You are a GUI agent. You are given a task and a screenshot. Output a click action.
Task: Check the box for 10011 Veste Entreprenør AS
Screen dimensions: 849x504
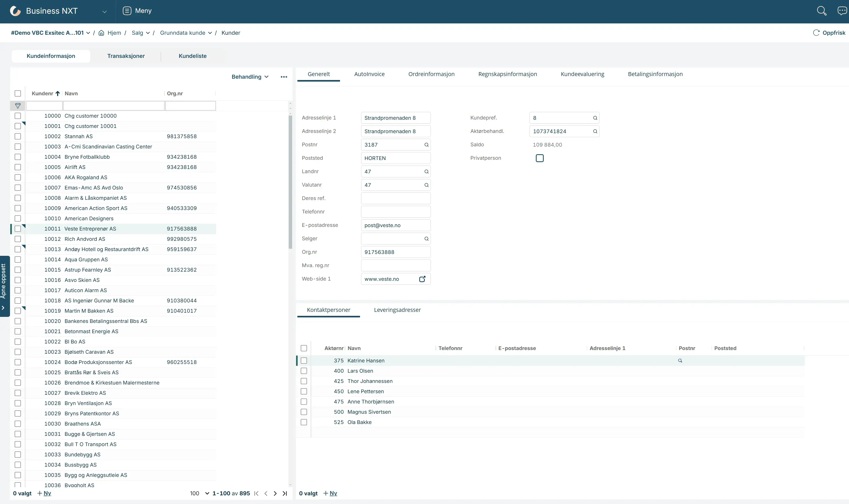[18, 229]
